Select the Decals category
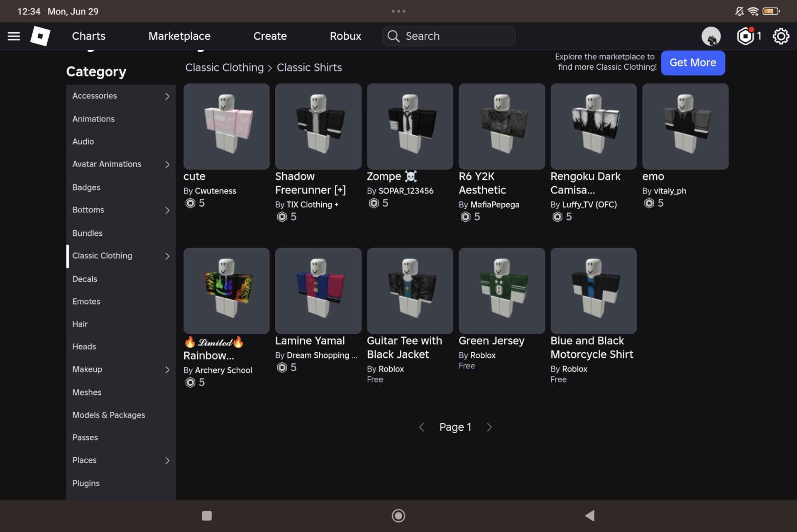This screenshot has width=797, height=532. (121, 279)
